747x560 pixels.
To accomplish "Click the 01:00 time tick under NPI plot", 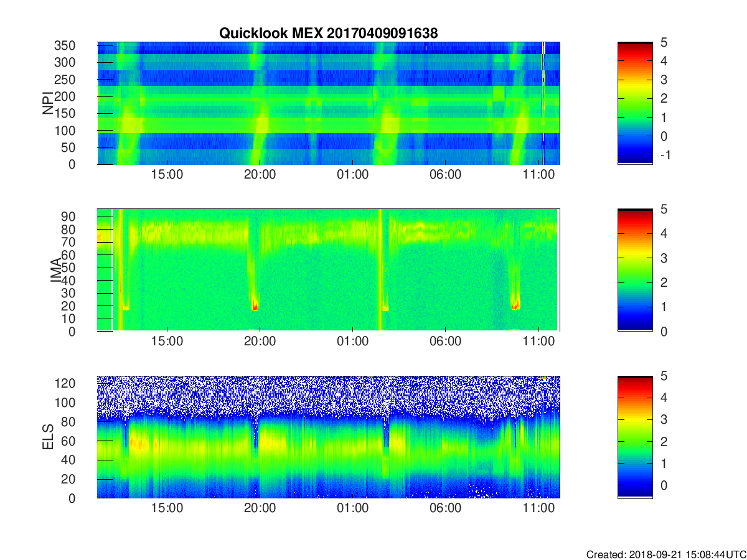I will [x=352, y=175].
